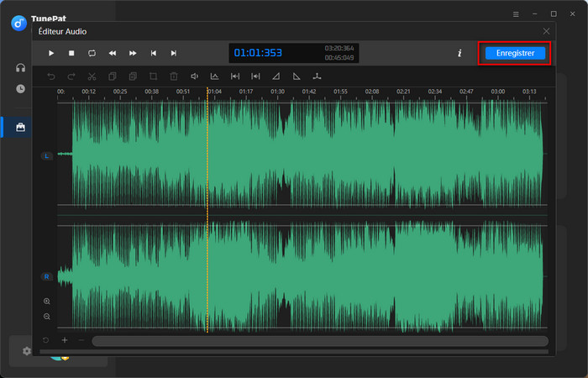Fast forward the audio
The height and width of the screenshot is (378, 588).
click(133, 53)
